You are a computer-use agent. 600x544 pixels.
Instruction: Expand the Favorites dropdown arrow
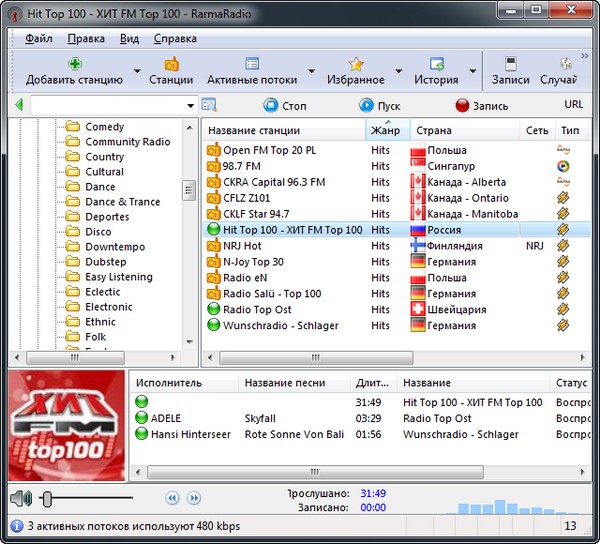397,72
